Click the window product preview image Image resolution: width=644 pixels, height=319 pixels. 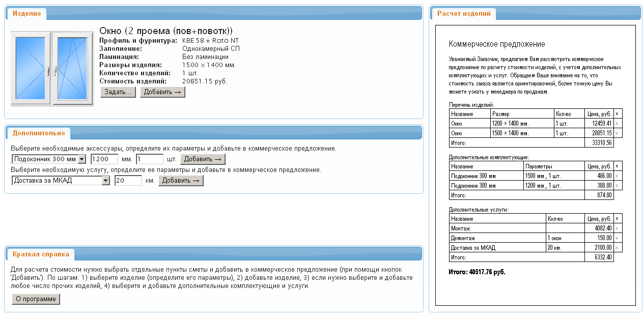52,68
